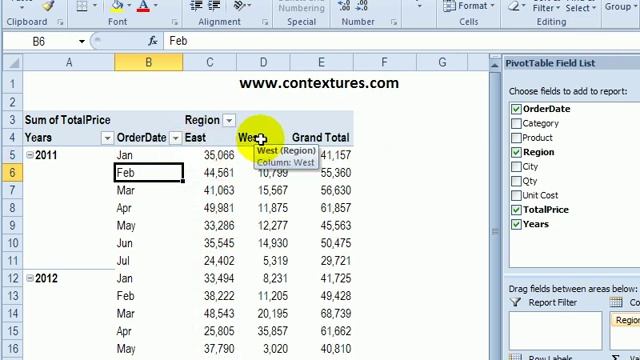The width and height of the screenshot is (640, 360).
Task: Open the Years filter dropdown arrow
Action: (107, 138)
